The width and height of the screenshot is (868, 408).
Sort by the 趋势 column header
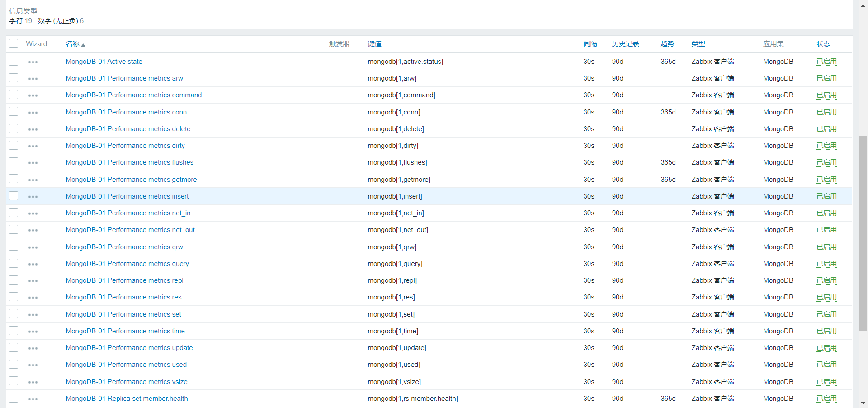[x=667, y=44]
